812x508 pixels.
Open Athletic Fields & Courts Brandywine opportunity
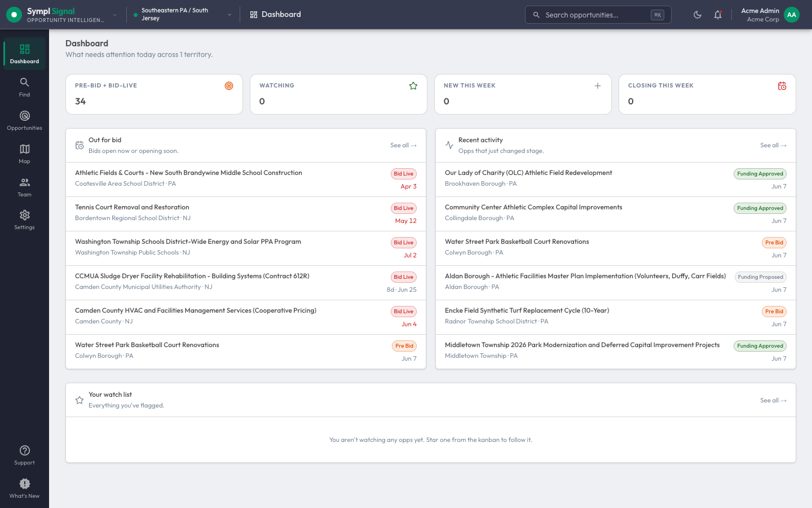tap(246, 179)
